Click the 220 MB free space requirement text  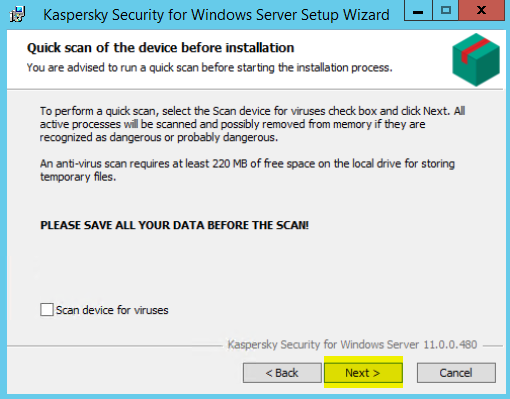247,170
